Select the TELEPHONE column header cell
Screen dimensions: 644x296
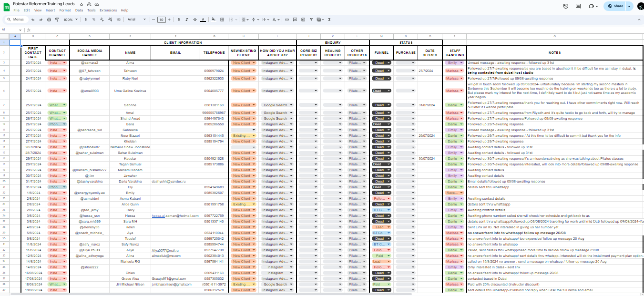[x=214, y=53]
